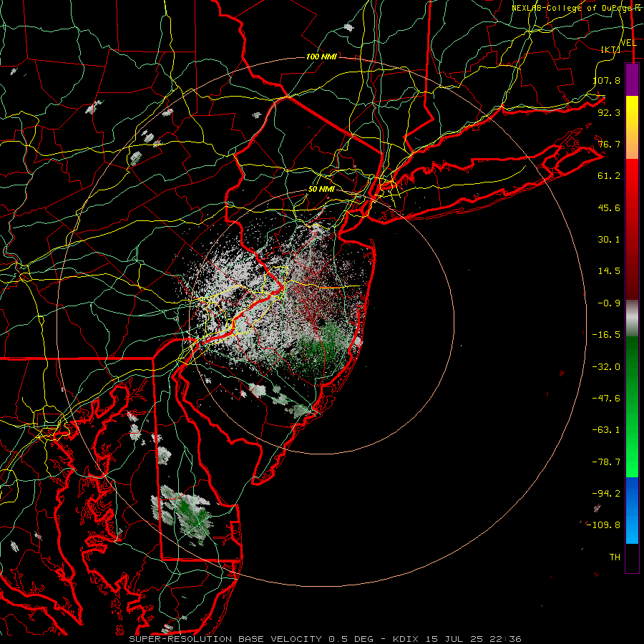
Task: Click the yellow-orange segment of the color bar
Action: click(x=632, y=127)
